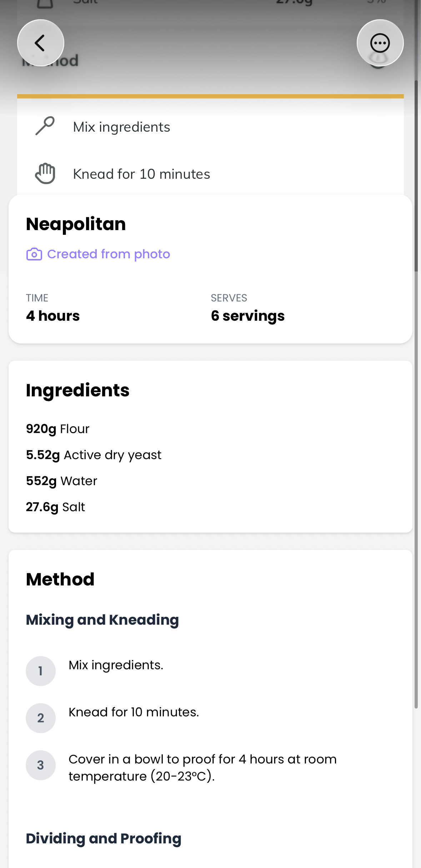Click the 6 servings value

(248, 316)
